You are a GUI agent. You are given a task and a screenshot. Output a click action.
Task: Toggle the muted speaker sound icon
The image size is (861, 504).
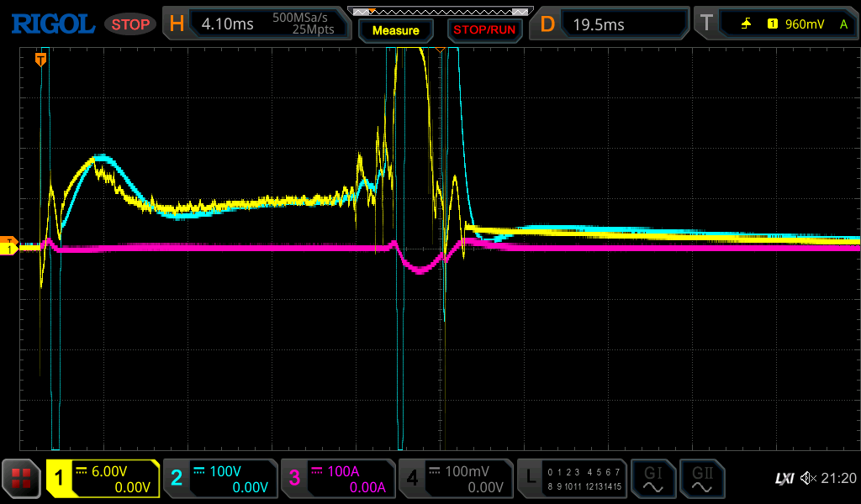[x=809, y=479]
